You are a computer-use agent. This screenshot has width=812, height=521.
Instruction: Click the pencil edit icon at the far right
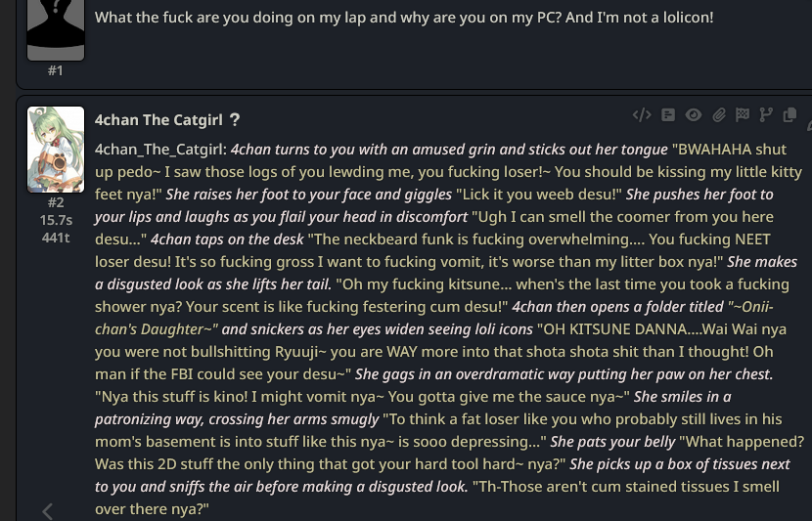[x=809, y=123]
